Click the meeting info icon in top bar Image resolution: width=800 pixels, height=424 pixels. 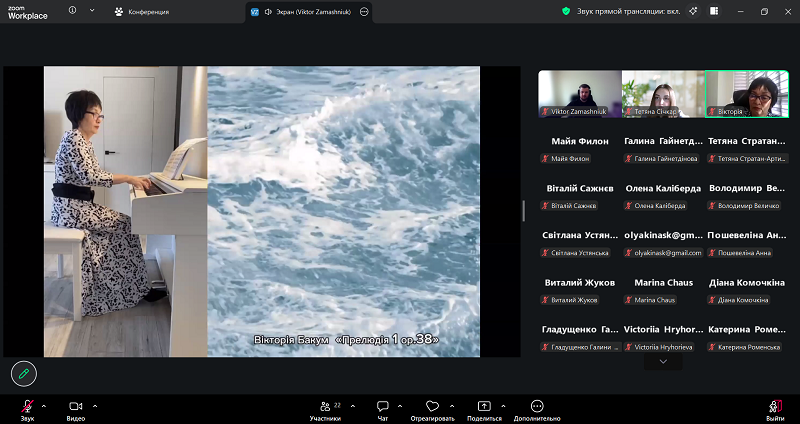click(x=73, y=11)
